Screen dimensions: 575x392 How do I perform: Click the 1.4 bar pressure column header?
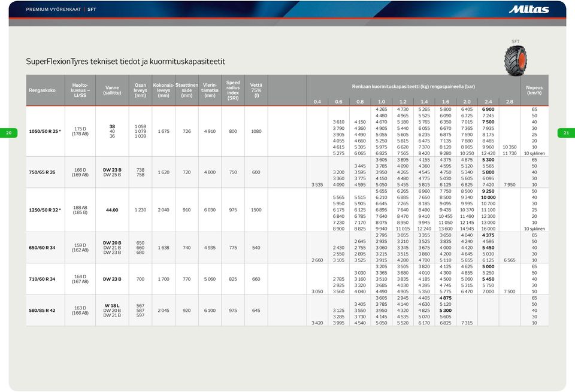pos(424,102)
